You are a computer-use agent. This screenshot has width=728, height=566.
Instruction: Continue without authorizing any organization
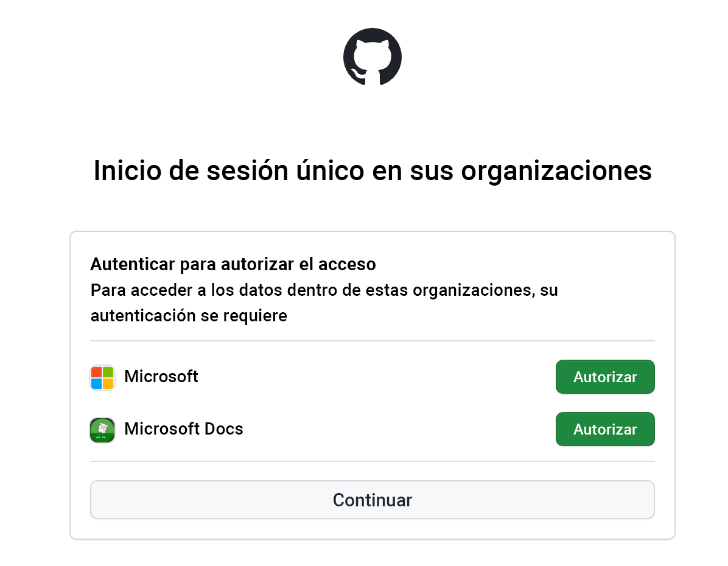pyautogui.click(x=372, y=499)
